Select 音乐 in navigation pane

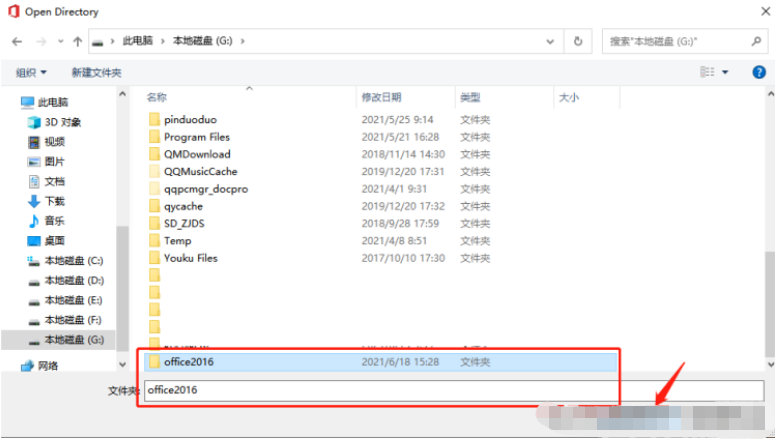pos(54,221)
